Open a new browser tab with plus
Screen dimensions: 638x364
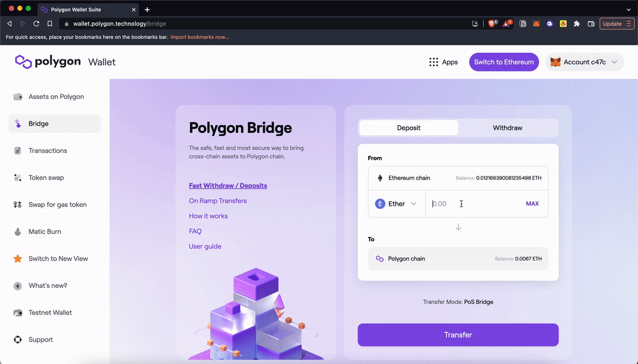[x=147, y=10]
